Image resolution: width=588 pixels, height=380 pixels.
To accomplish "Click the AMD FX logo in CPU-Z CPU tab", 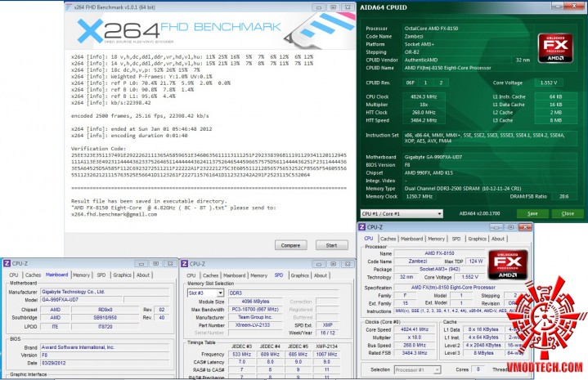I will (508, 266).
